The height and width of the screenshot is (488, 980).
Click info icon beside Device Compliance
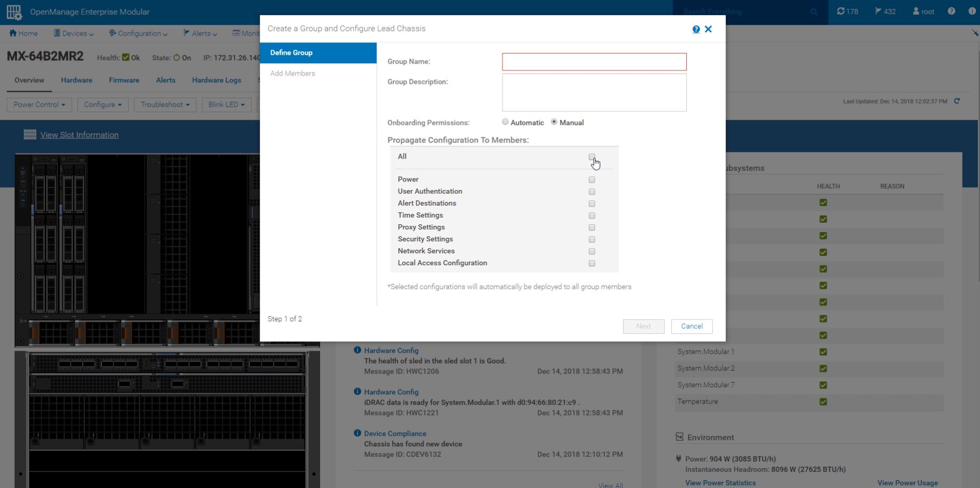click(357, 433)
